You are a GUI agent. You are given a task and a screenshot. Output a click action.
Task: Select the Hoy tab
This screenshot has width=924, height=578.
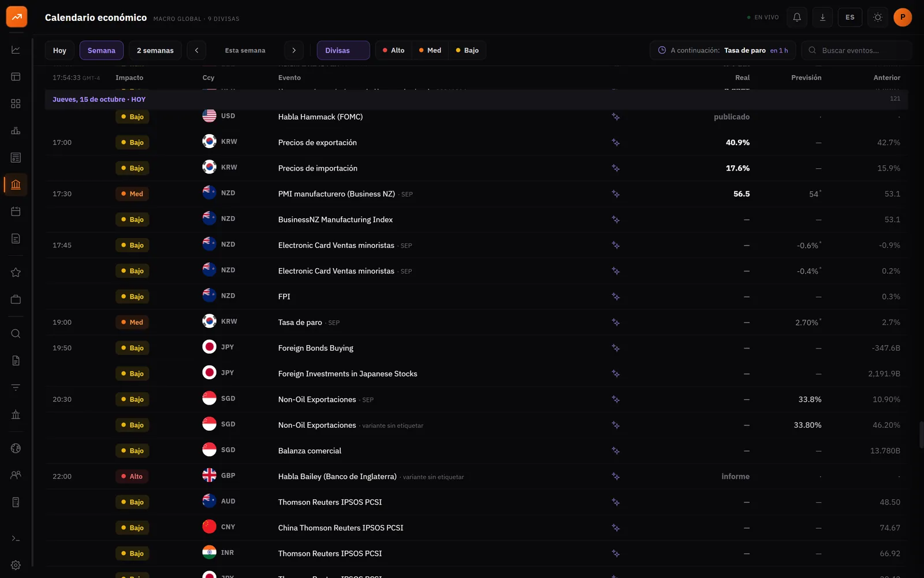(59, 50)
